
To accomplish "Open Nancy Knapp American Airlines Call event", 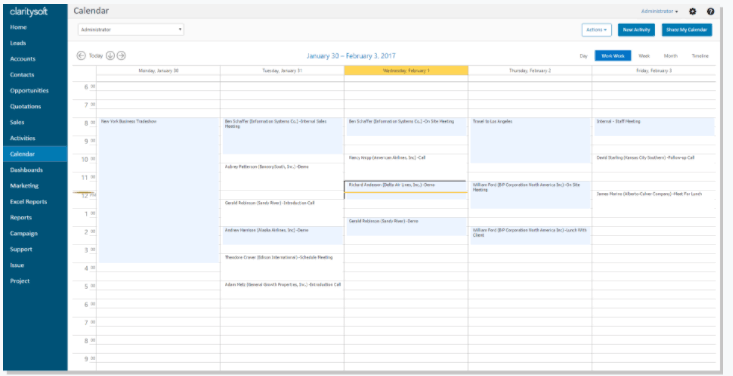I will [406, 163].
